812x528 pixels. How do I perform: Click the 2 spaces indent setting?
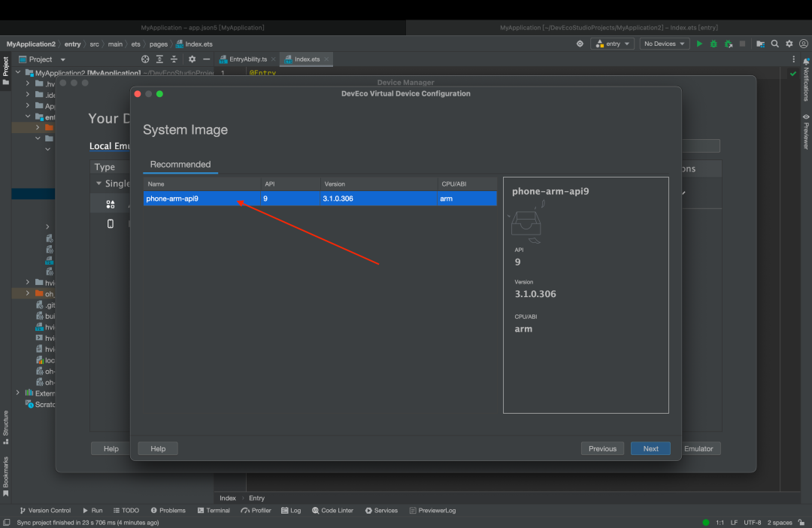780,522
